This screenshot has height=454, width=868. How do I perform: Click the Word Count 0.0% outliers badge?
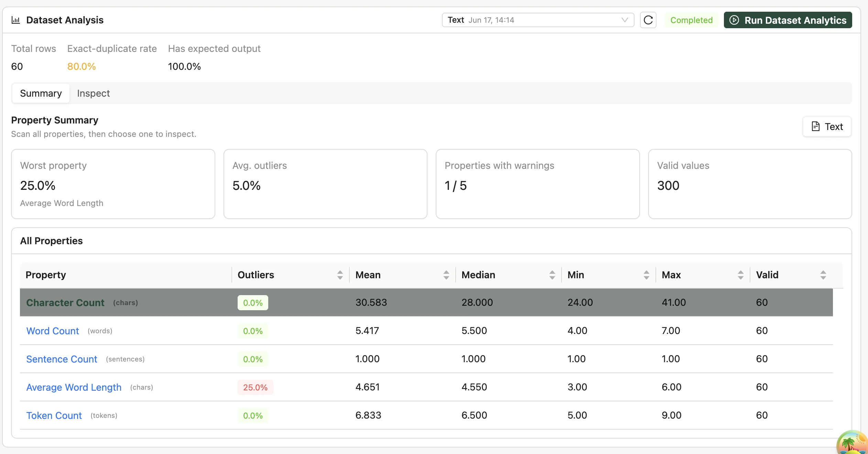tap(253, 331)
